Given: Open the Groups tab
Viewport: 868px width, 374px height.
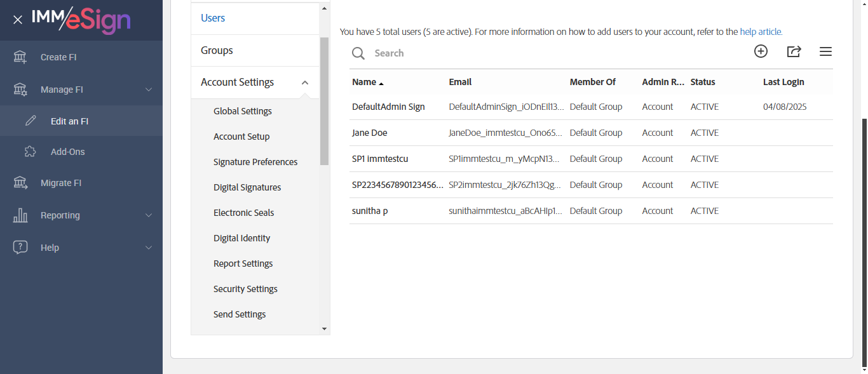Looking at the screenshot, I should (x=217, y=50).
